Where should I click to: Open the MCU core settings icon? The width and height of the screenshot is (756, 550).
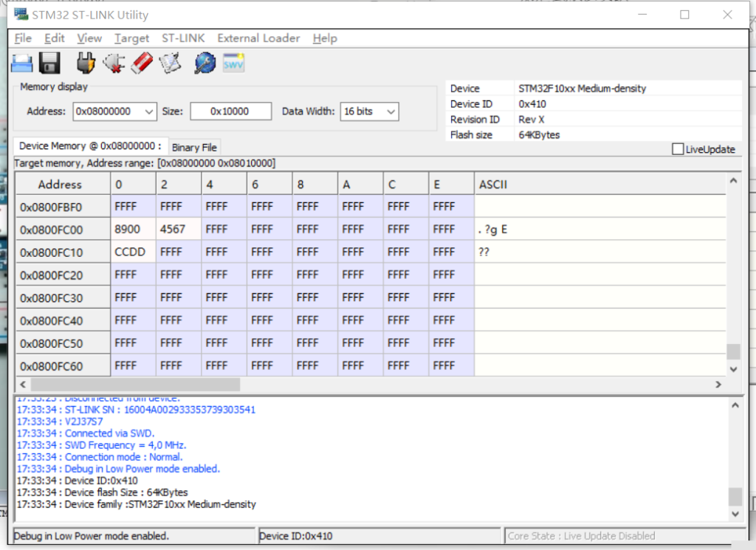click(x=205, y=63)
